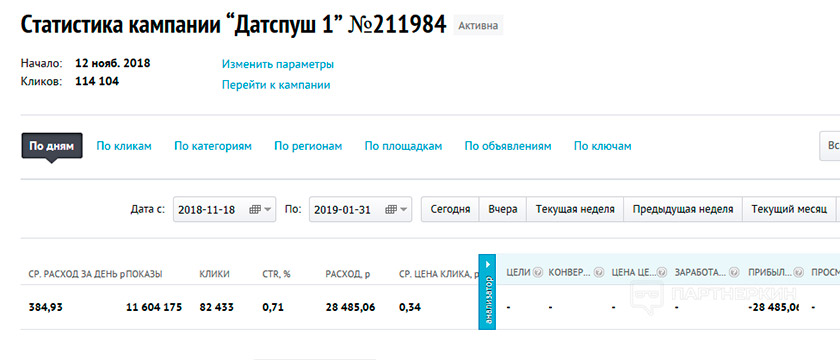Sort by КЛИКИ column header
840x360 pixels.
pos(214,274)
